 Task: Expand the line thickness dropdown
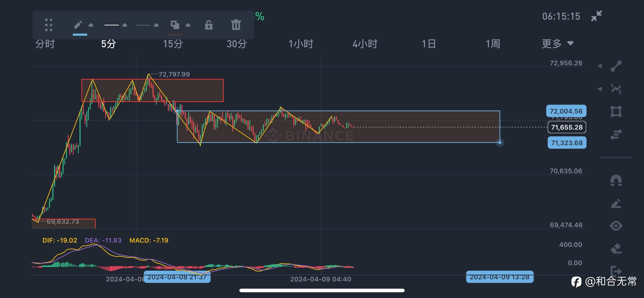coord(125,25)
